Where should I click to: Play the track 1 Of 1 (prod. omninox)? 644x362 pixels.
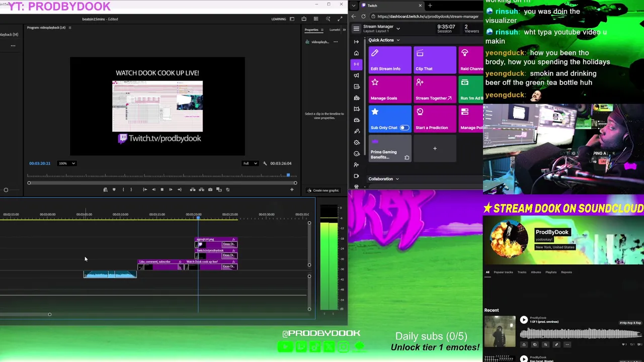coord(524,320)
